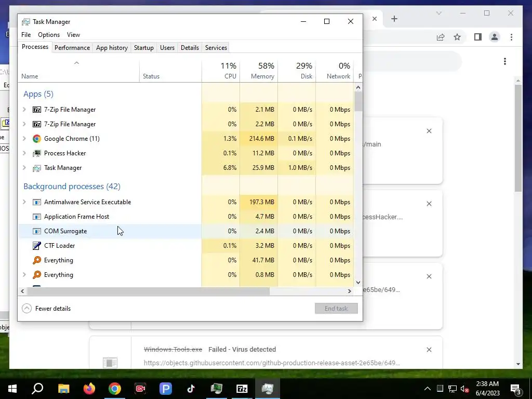This screenshot has width=532, height=399.
Task: Open the Options menu
Action: tap(49, 35)
